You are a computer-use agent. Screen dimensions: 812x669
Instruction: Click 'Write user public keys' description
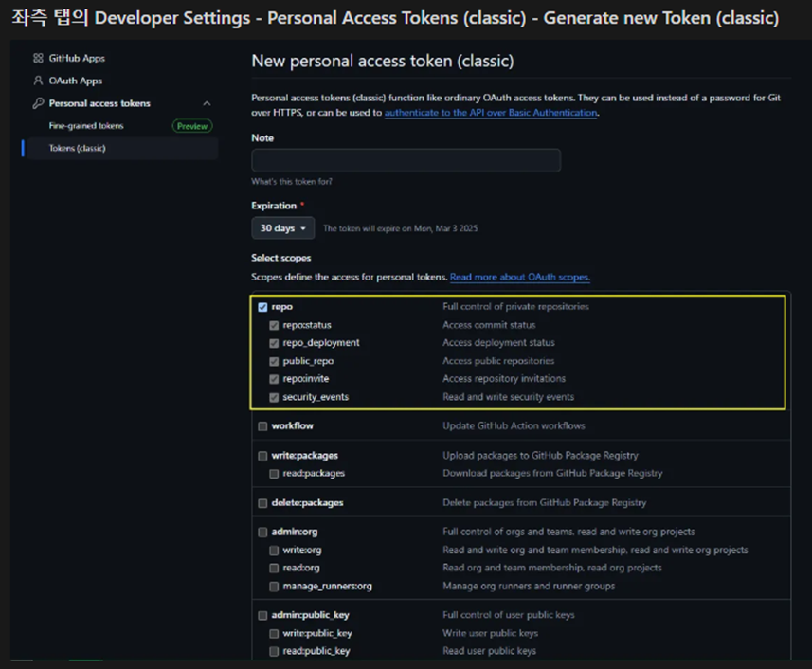(490, 633)
